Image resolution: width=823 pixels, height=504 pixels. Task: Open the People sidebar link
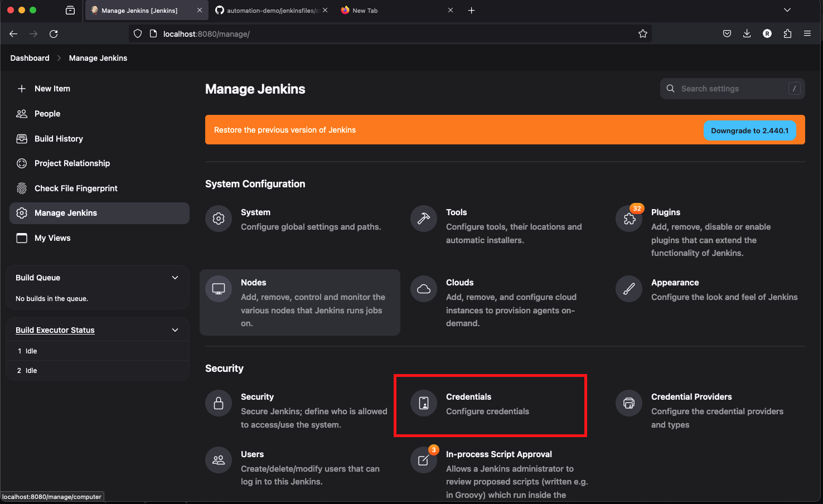(x=47, y=114)
